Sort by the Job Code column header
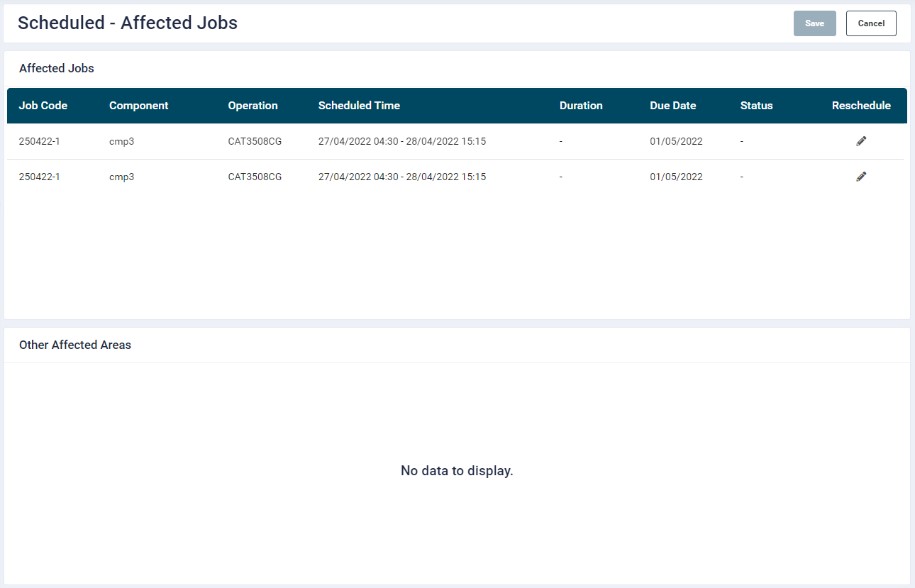This screenshot has height=588, width=915. click(43, 106)
